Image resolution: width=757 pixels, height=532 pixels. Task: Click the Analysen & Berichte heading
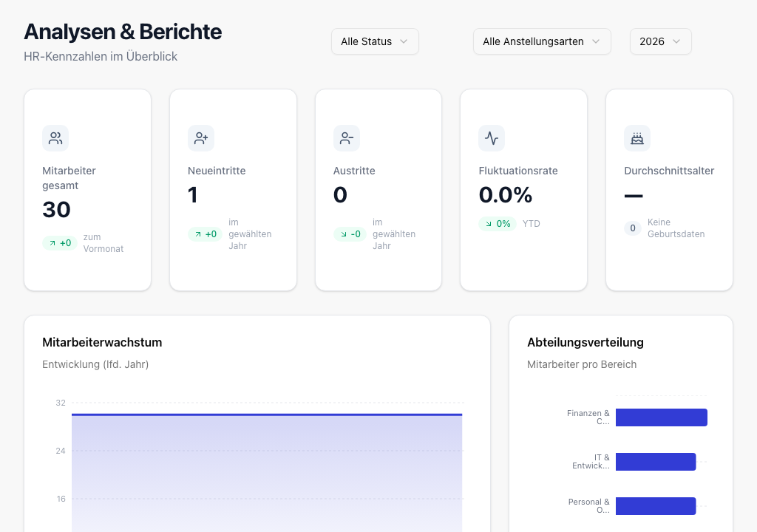[123, 32]
